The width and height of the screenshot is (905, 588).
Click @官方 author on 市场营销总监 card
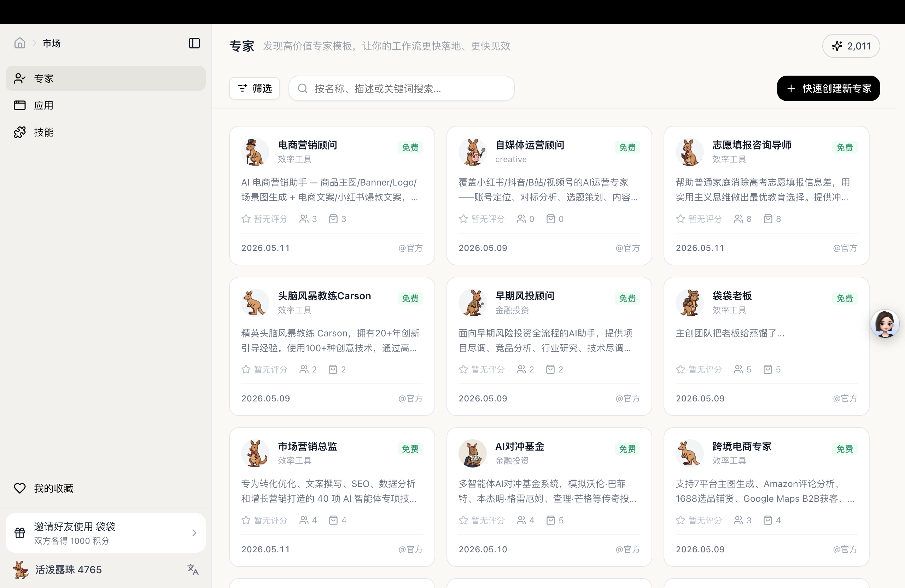[410, 549]
